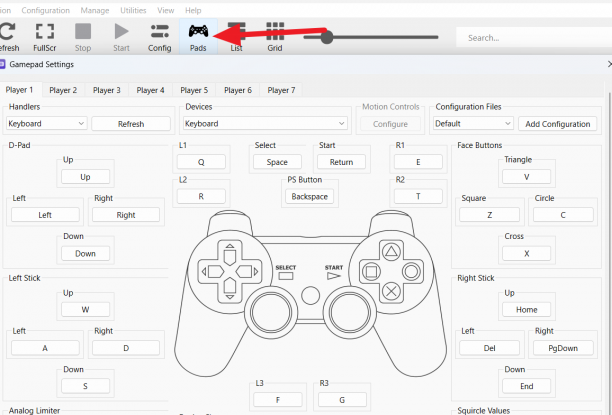Adjust the icon size slider handle

click(327, 37)
